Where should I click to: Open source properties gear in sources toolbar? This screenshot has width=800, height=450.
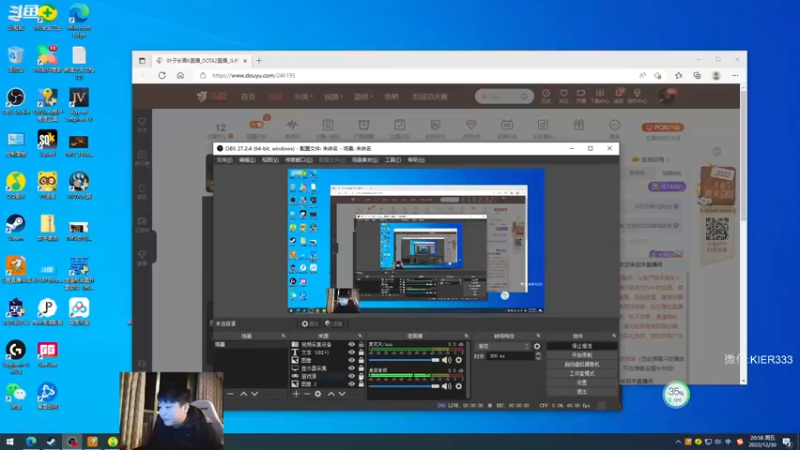(318, 394)
